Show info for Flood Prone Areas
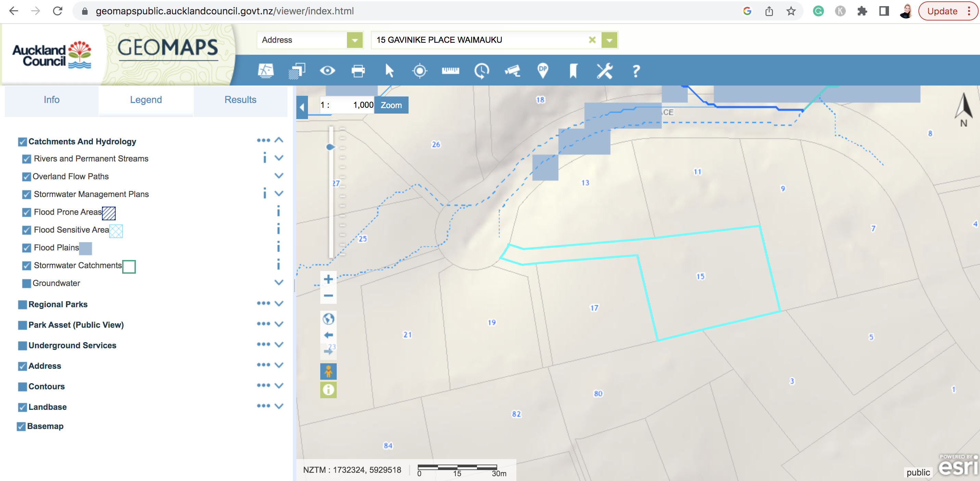The height and width of the screenshot is (481, 980). tap(279, 211)
